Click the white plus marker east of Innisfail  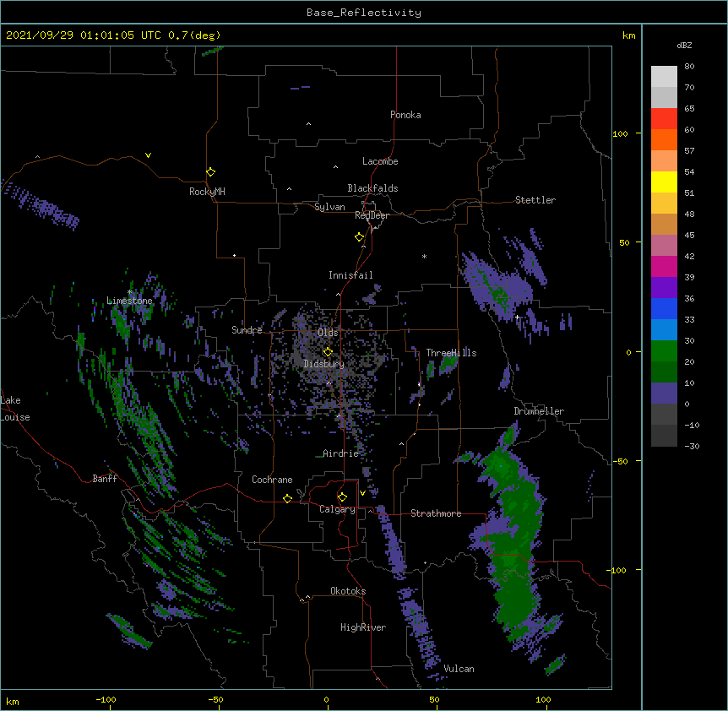click(x=517, y=317)
